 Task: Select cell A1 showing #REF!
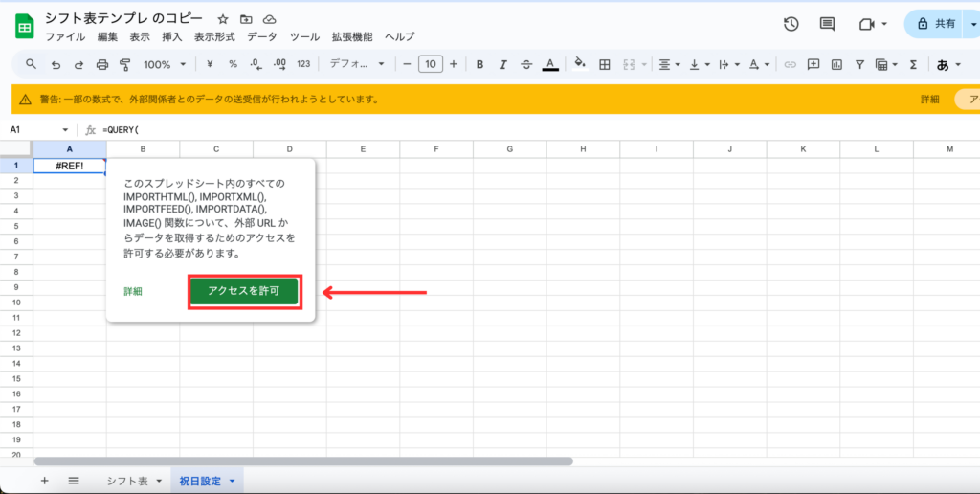pyautogui.click(x=69, y=166)
